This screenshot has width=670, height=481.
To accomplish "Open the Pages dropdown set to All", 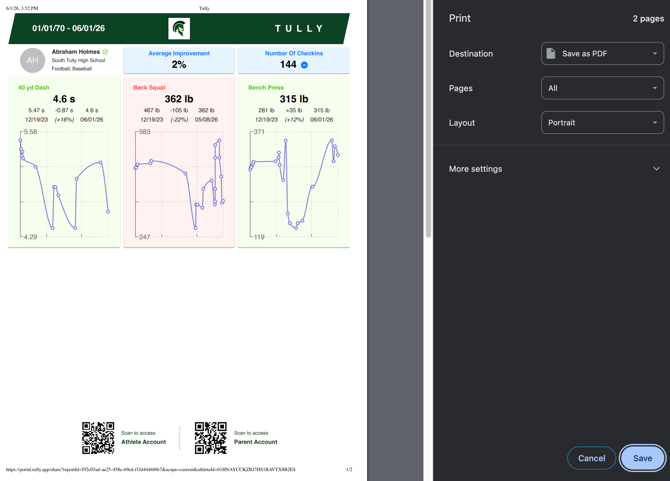I will point(602,88).
